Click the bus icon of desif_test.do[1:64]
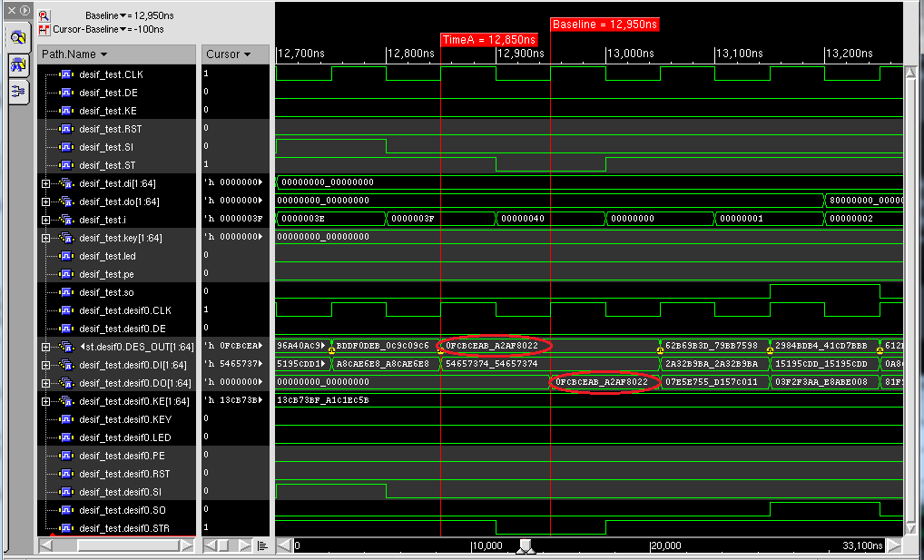Image resolution: width=924 pixels, height=560 pixels. pyautogui.click(x=65, y=202)
